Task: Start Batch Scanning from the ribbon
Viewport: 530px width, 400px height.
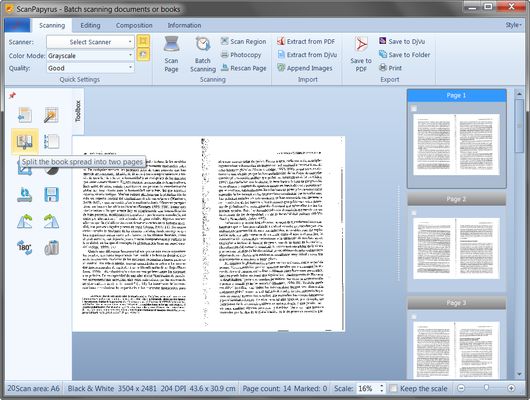Action: click(x=203, y=54)
